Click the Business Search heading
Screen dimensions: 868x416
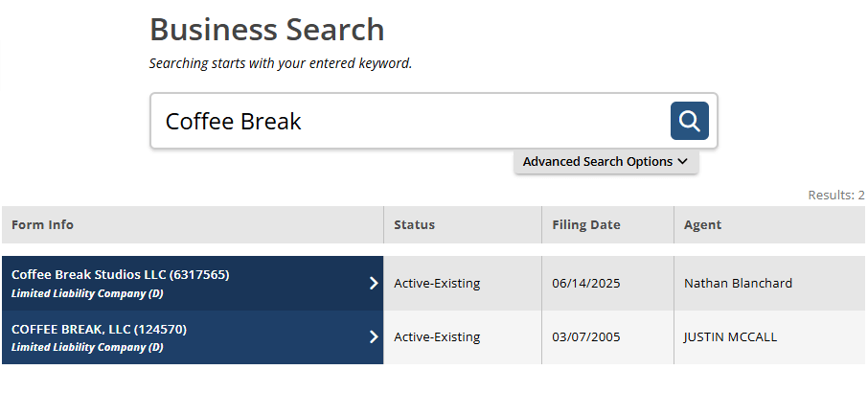tap(266, 30)
